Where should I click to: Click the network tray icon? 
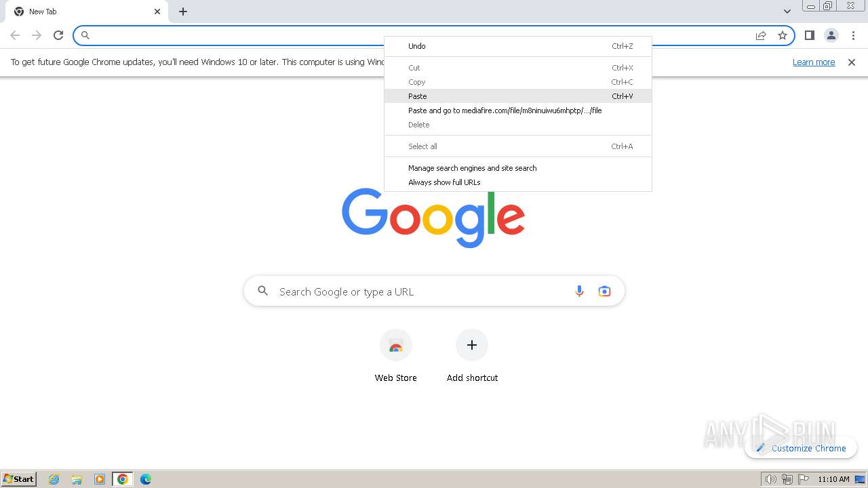[787, 479]
